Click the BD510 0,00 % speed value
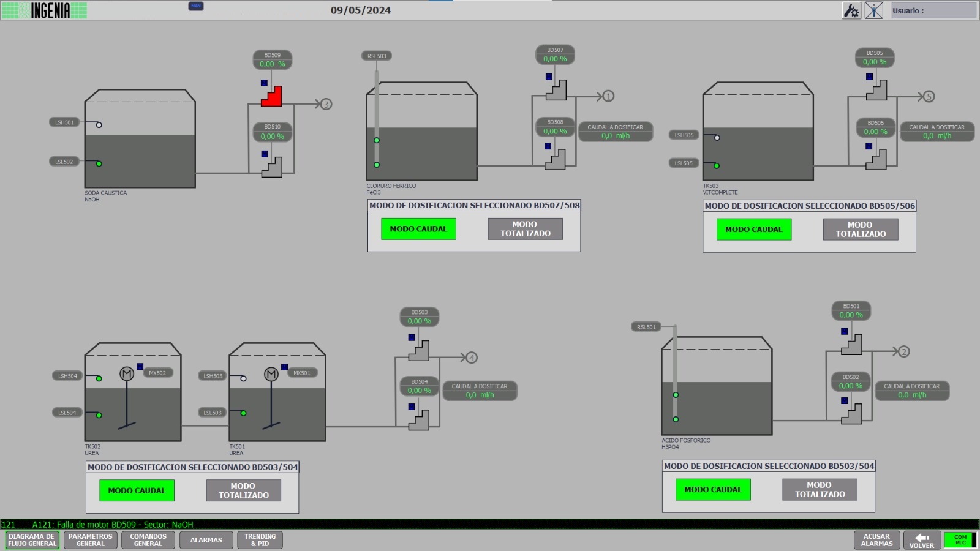This screenshot has width=980, height=551. pyautogui.click(x=272, y=137)
